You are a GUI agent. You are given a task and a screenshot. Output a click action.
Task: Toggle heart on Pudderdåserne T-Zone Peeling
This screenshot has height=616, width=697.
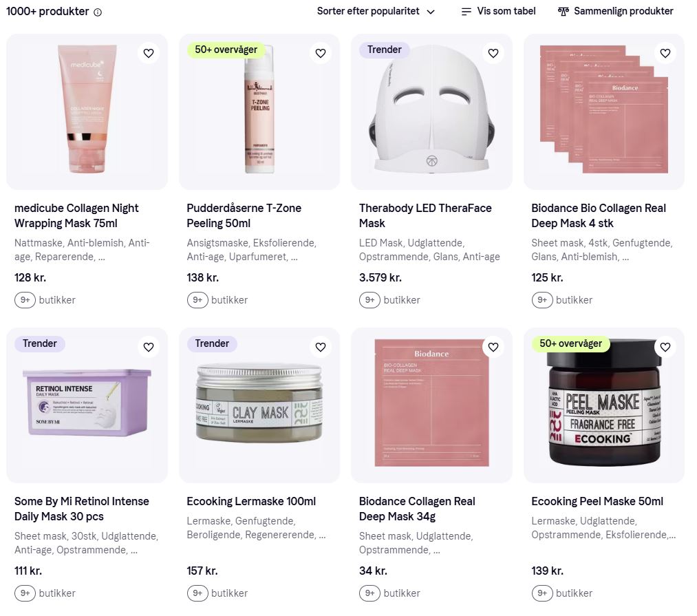(321, 54)
